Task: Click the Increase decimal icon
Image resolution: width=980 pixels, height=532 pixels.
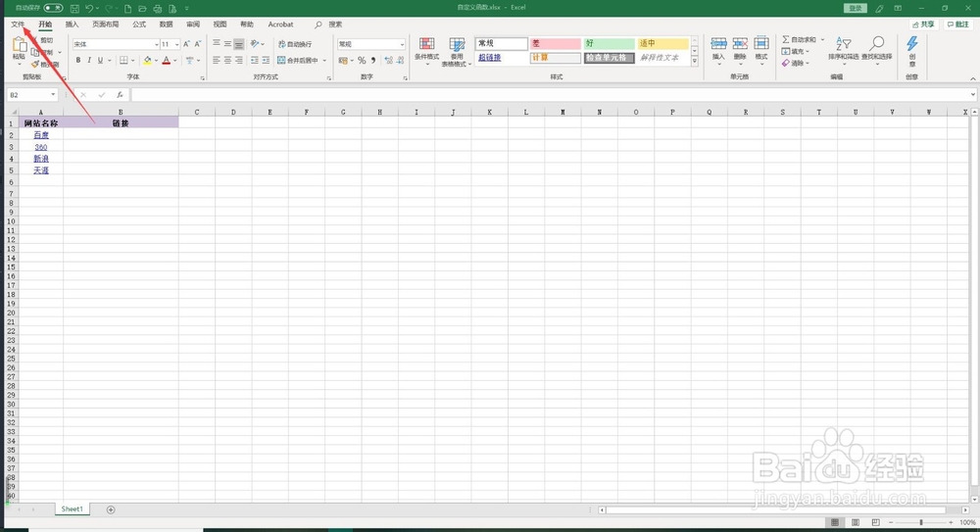Action: tap(389, 60)
